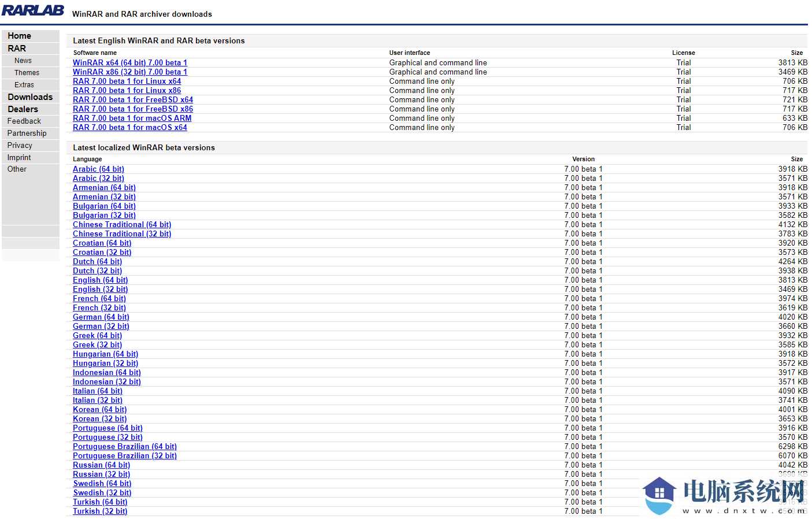Download Chinese Traditional (64 bit)

pyautogui.click(x=122, y=225)
